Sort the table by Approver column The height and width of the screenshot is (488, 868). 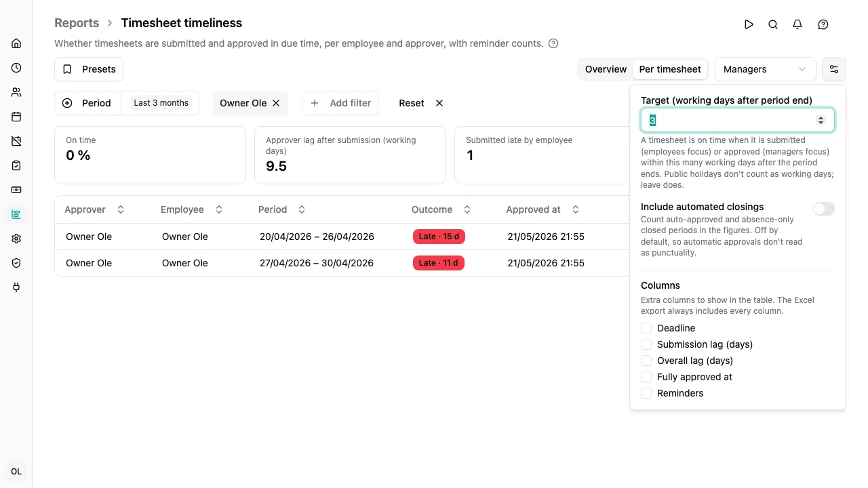point(95,209)
